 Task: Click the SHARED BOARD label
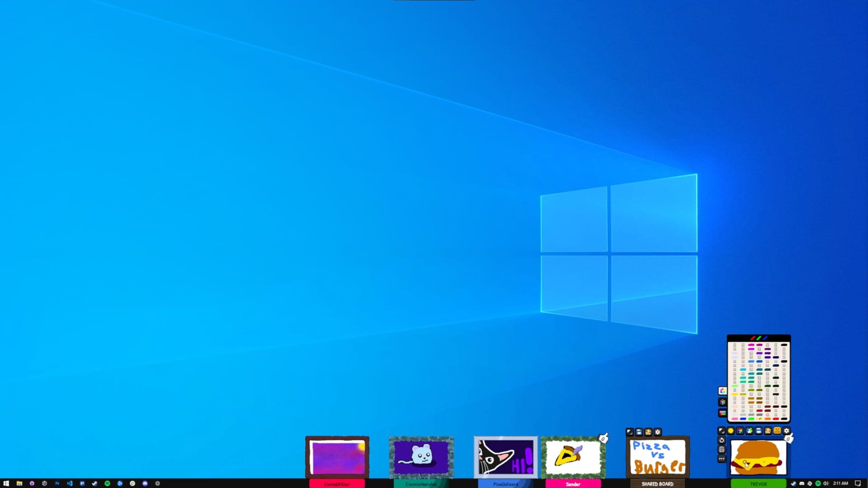click(x=657, y=484)
